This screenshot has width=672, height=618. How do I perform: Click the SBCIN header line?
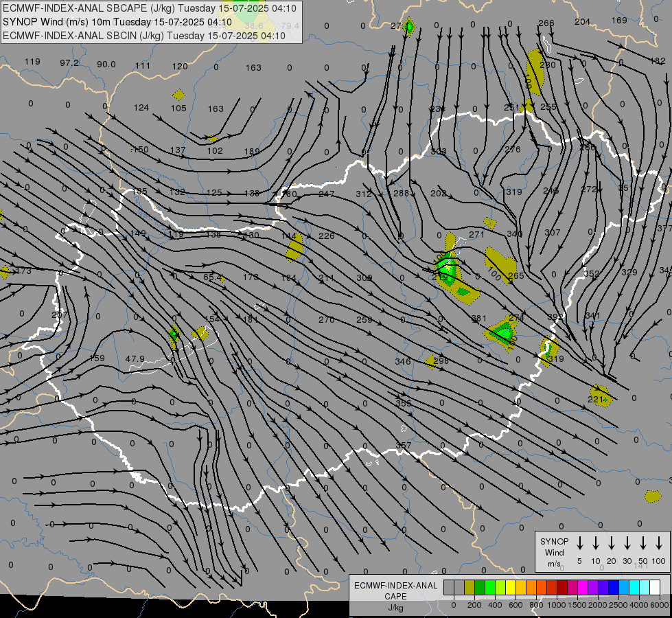coord(144,36)
